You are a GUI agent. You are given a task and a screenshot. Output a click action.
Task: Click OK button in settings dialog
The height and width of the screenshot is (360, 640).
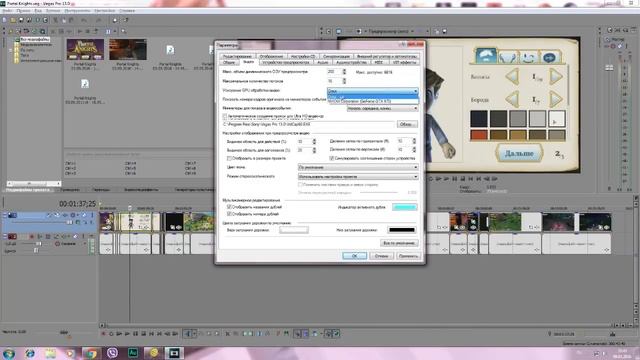click(x=354, y=256)
